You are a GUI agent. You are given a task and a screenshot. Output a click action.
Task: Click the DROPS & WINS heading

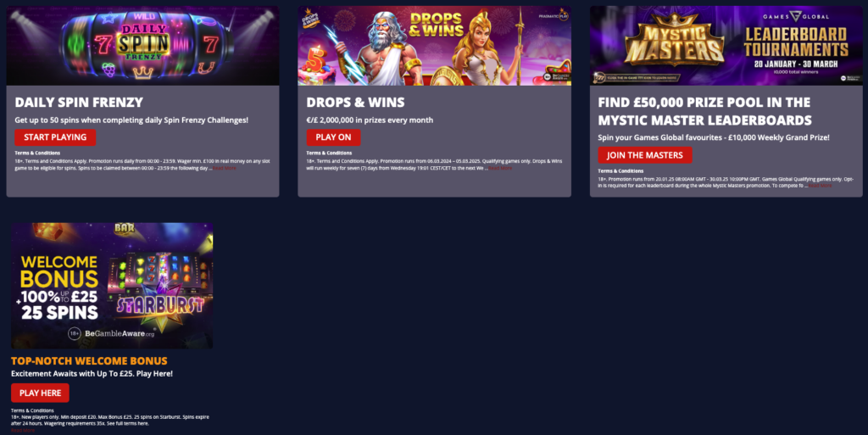[x=355, y=103]
